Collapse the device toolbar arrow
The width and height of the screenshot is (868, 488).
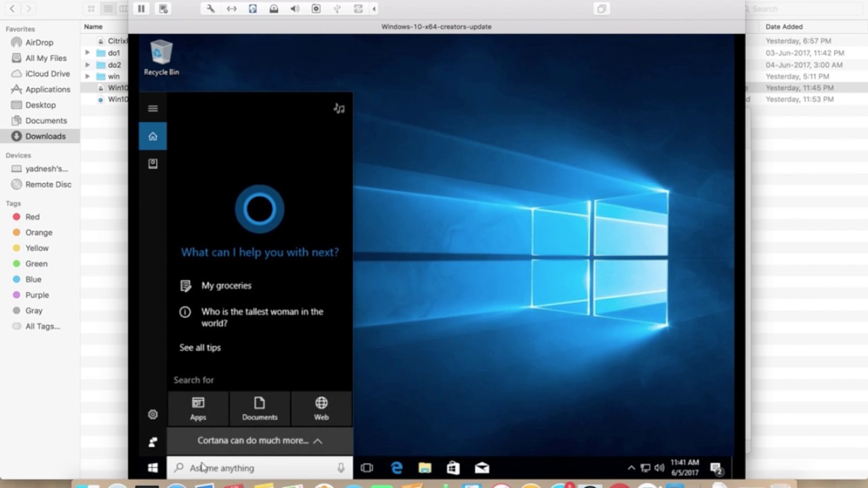pos(374,9)
